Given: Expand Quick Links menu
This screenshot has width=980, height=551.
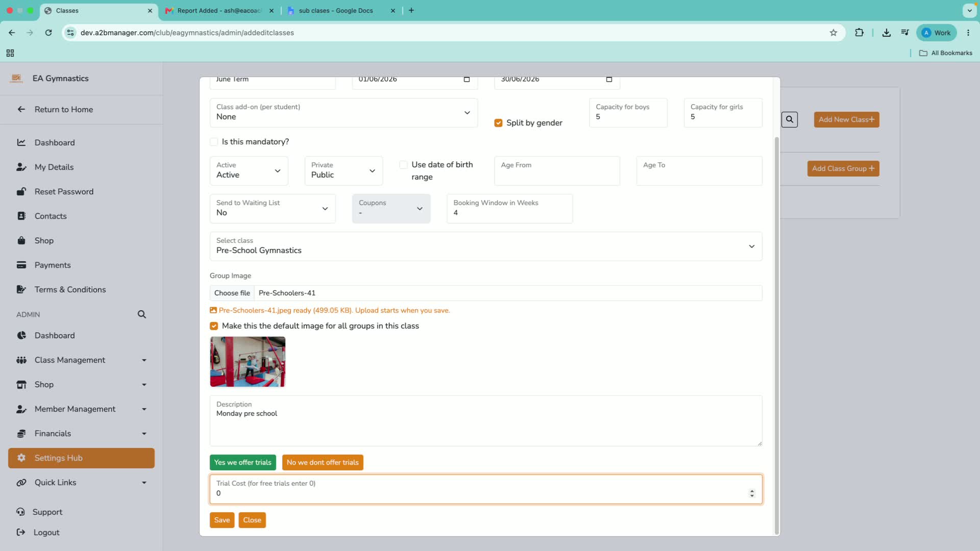Looking at the screenshot, I should [144, 483].
